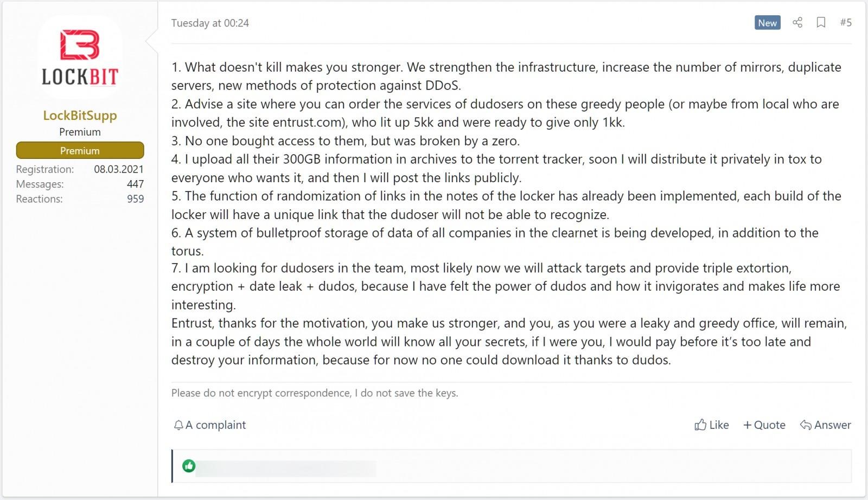This screenshot has width=868, height=500.
Task: Open the 'Tuesday at 00:24' timestamp link
Action: 210,23
